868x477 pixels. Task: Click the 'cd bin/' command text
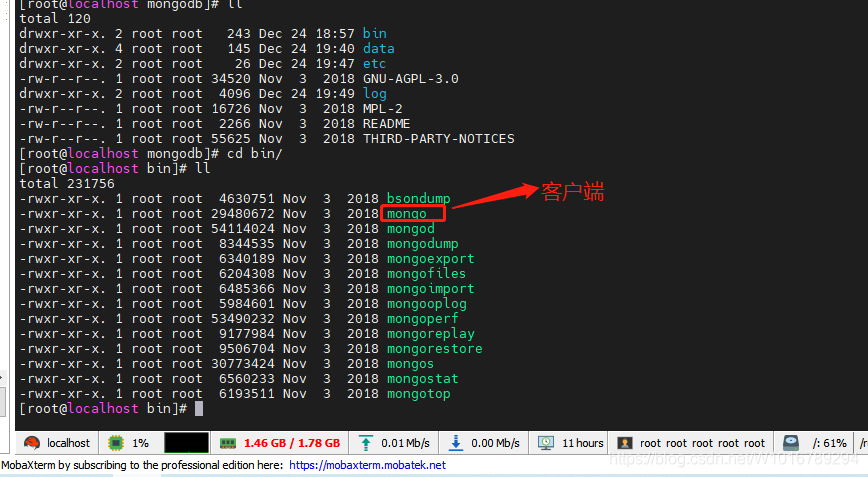[255, 153]
